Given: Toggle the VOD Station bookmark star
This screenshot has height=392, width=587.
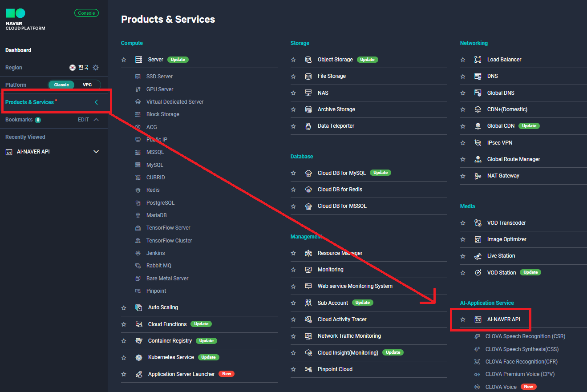Looking at the screenshot, I should [x=463, y=273].
